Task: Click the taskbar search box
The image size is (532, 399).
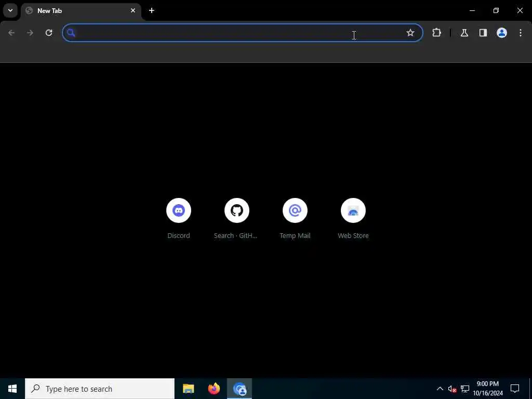Action: pyautogui.click(x=100, y=389)
